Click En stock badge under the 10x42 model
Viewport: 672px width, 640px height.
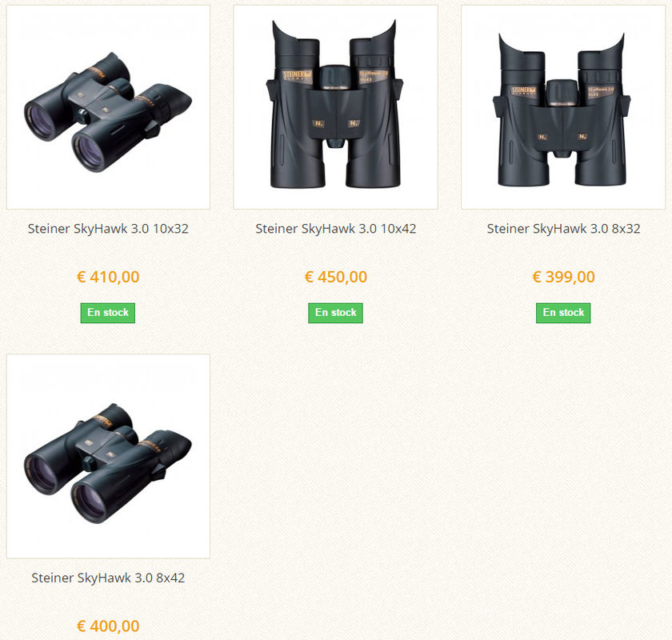[335, 313]
